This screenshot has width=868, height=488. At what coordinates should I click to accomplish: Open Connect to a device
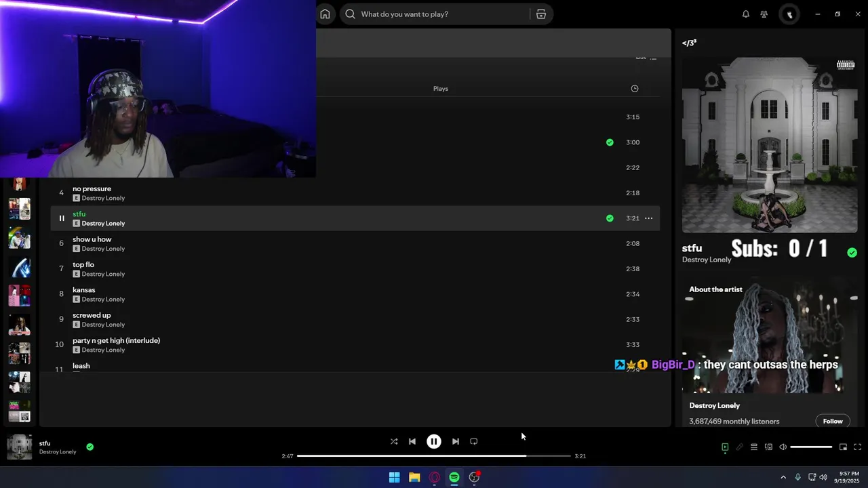(x=768, y=447)
